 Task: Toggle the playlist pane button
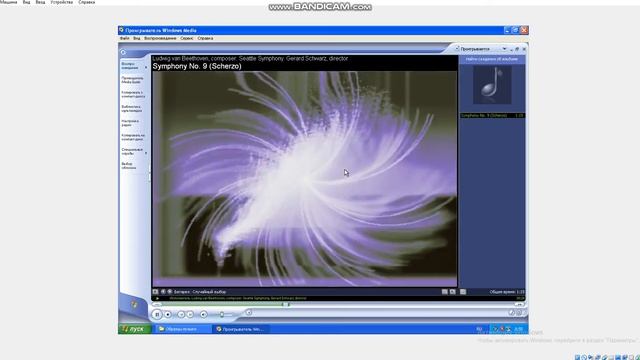(x=463, y=292)
